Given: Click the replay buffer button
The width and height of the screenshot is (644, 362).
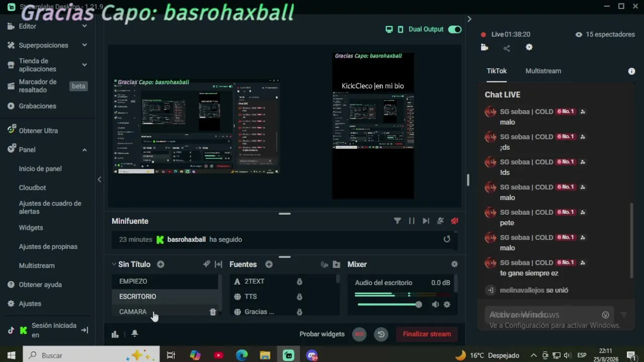Looking at the screenshot, I should click(381, 334).
